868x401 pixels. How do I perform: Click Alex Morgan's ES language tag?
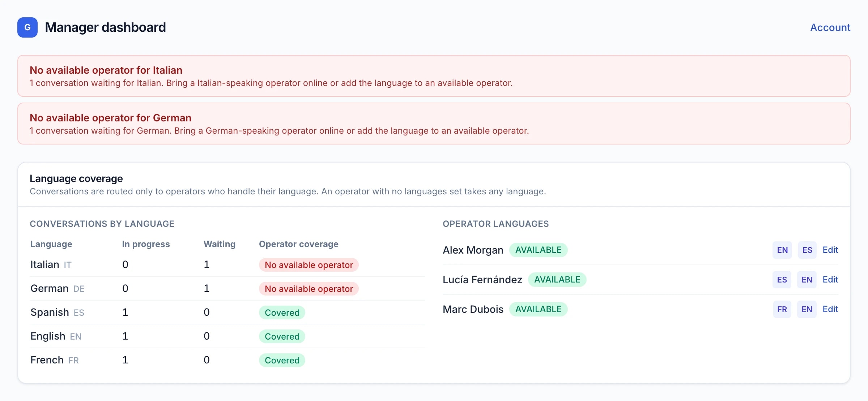pyautogui.click(x=807, y=250)
